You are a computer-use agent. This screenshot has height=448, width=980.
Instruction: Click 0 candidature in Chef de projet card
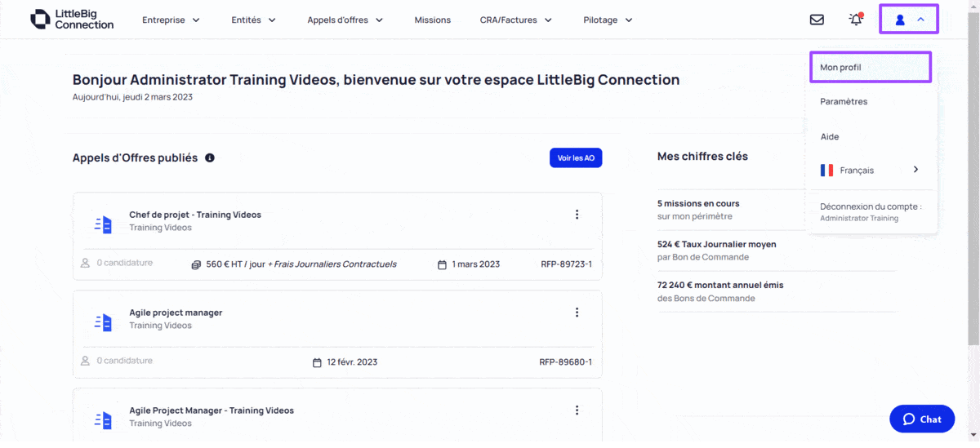coord(125,263)
